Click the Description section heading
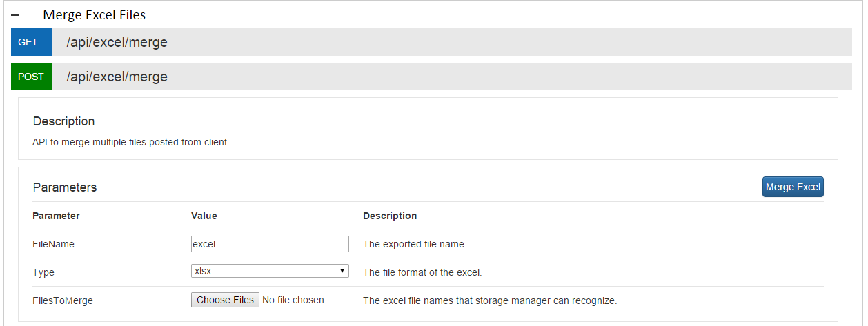The image size is (868, 326). pos(63,121)
